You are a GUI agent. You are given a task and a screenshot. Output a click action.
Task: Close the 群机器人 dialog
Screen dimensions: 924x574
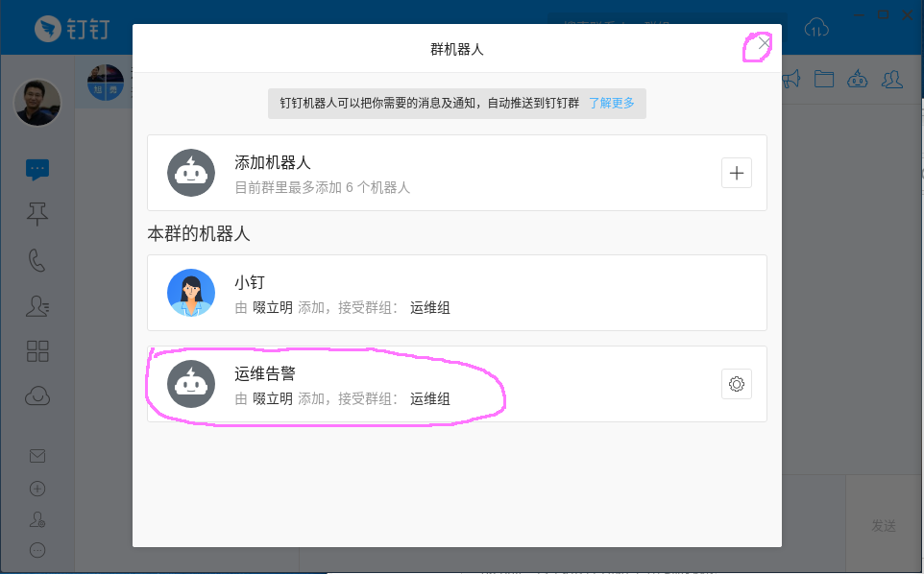pyautogui.click(x=764, y=43)
